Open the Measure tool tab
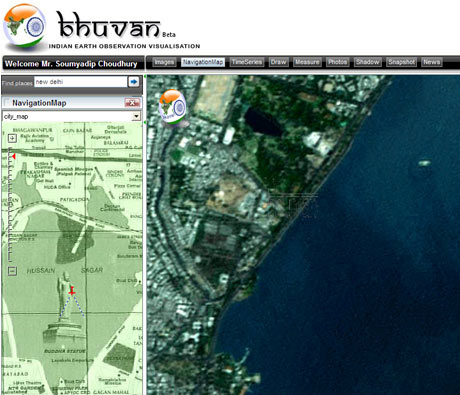The width and height of the screenshot is (460, 395). pyautogui.click(x=307, y=62)
